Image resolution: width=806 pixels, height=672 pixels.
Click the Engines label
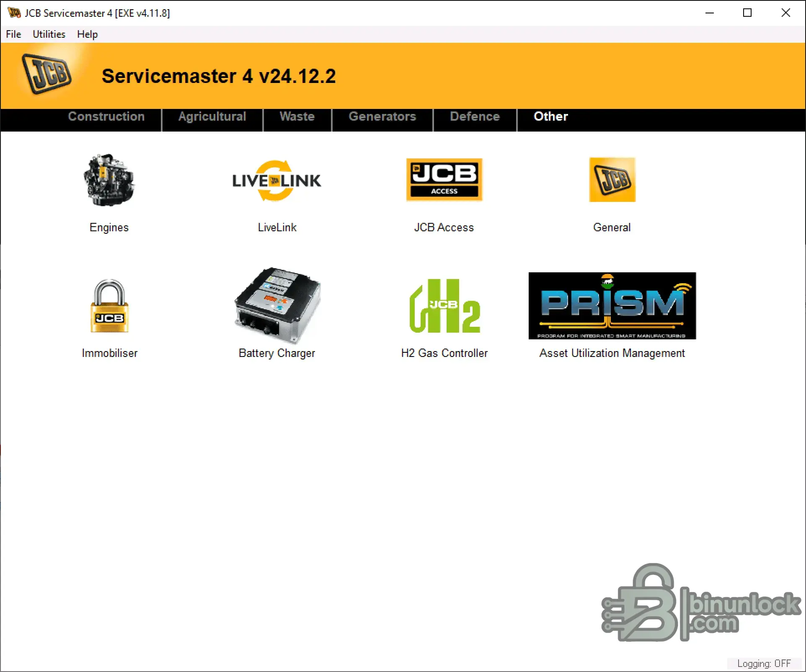pos(109,227)
